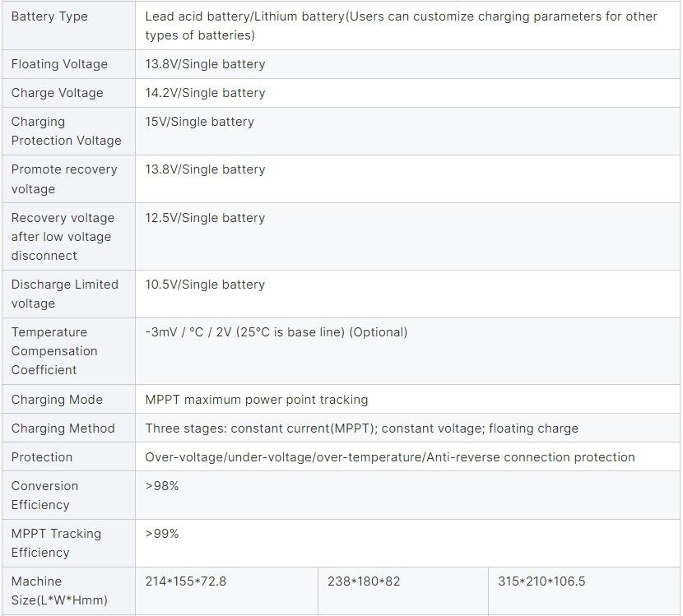Select the Temperature Compensation Coefficient label

54,351
